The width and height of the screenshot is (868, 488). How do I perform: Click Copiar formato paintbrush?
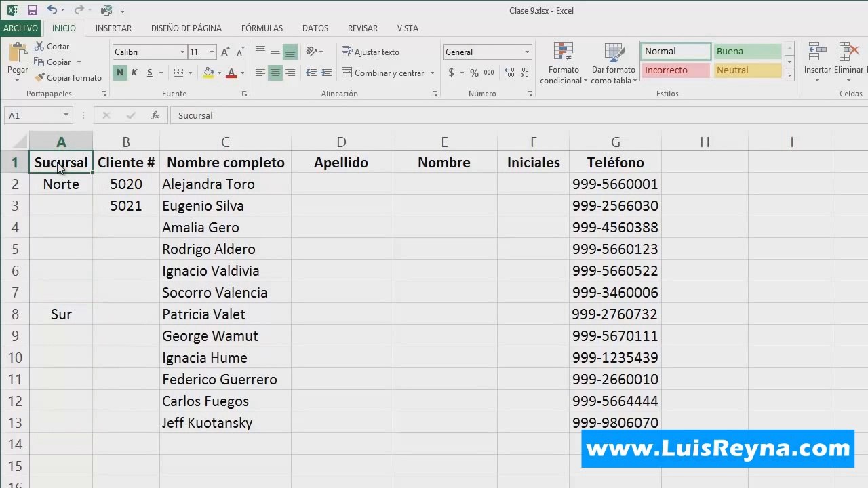[x=68, y=78]
